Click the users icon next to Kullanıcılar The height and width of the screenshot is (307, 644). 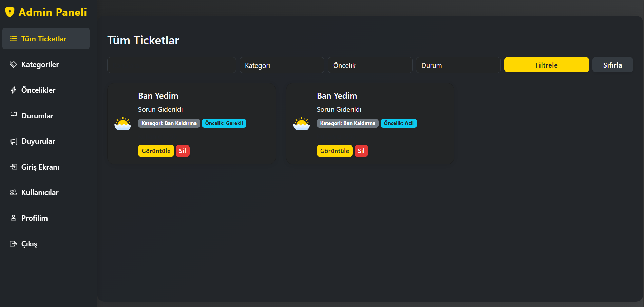[13, 192]
